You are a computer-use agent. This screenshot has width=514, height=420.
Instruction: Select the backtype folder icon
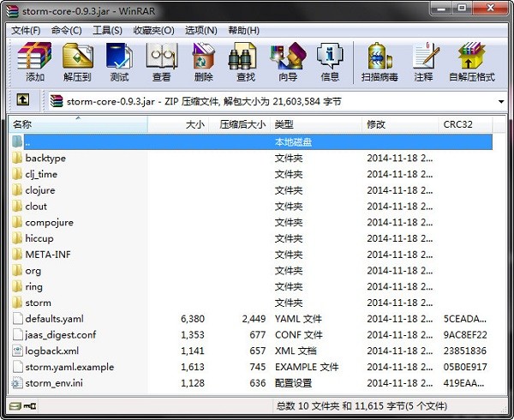pos(17,158)
